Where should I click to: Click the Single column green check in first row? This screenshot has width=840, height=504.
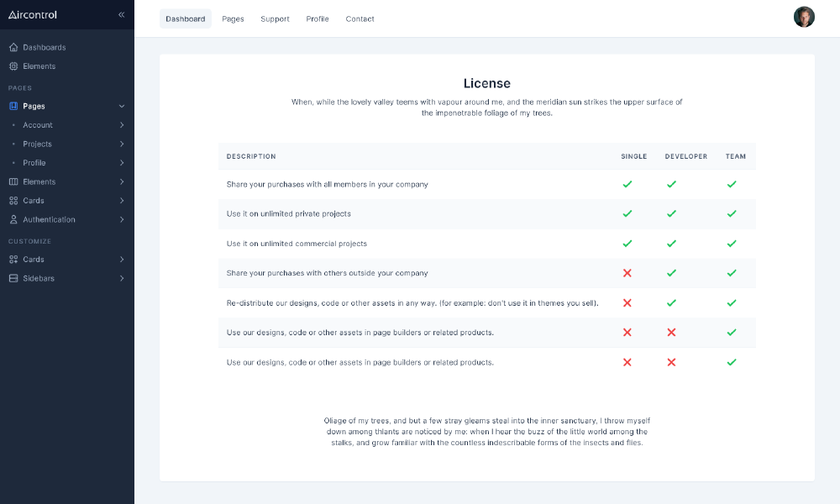tap(627, 184)
